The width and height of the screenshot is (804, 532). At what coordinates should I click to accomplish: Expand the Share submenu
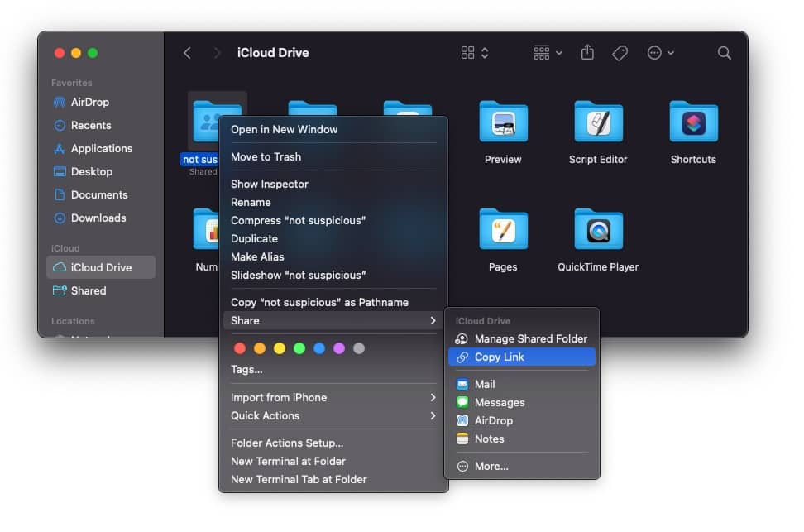pyautogui.click(x=333, y=321)
